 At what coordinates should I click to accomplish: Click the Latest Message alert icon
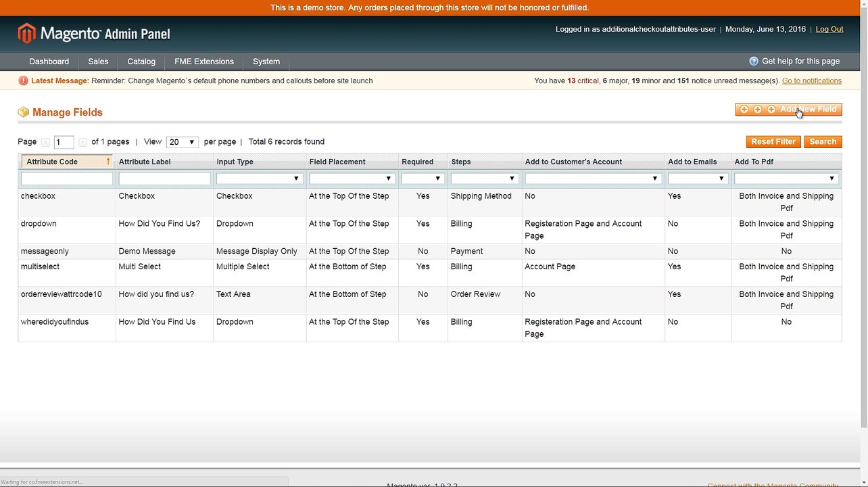point(24,80)
